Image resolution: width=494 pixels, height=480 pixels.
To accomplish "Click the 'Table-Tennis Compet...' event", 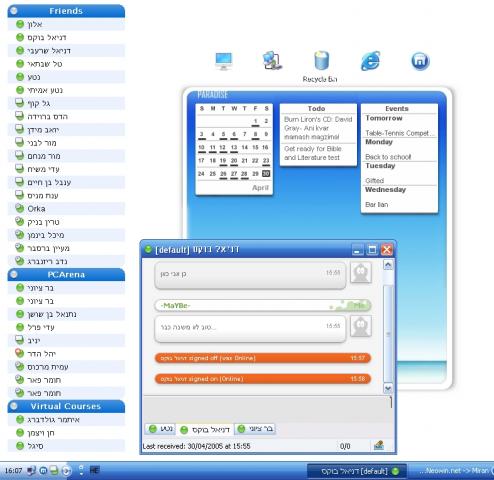I will pos(399,133).
